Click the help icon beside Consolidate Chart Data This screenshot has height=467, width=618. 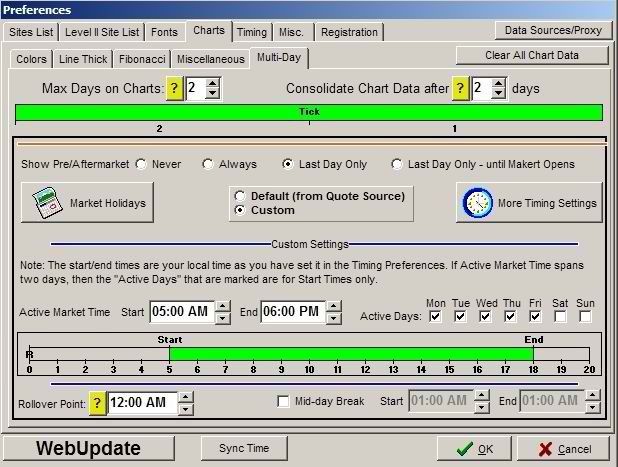click(x=460, y=89)
